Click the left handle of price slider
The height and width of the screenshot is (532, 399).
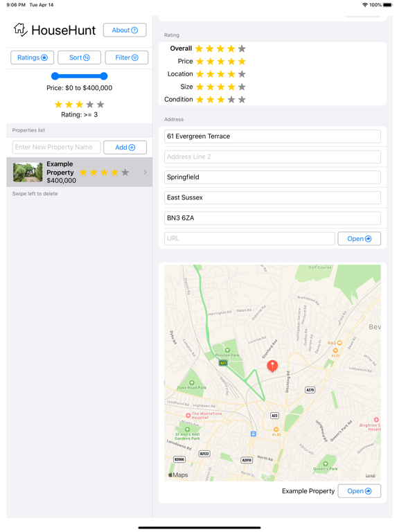pyautogui.click(x=55, y=76)
